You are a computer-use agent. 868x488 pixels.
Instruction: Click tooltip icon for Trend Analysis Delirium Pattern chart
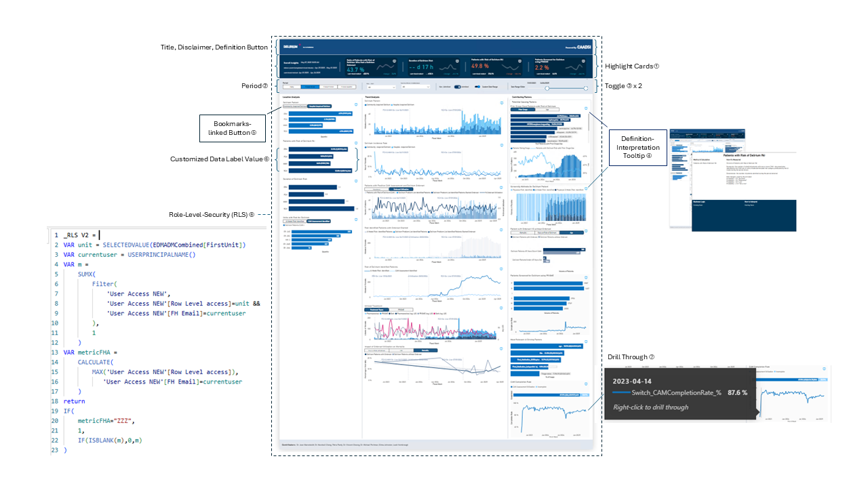[502, 103]
